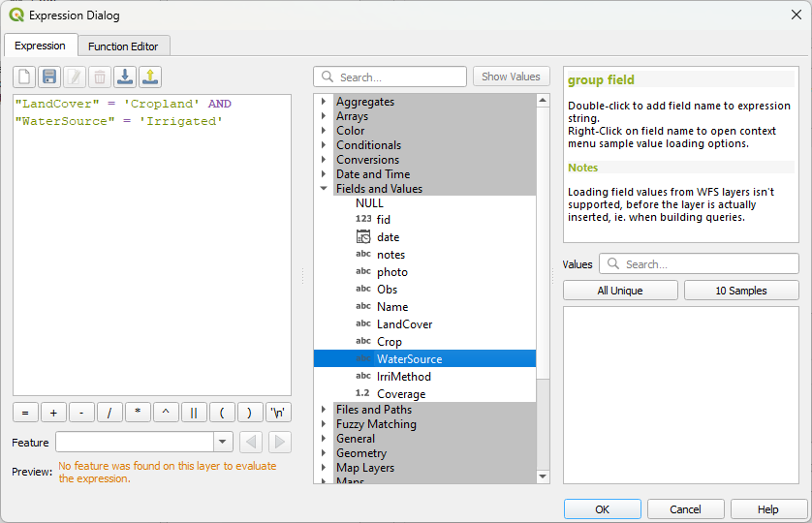Insert the power ^ operator

(166, 413)
